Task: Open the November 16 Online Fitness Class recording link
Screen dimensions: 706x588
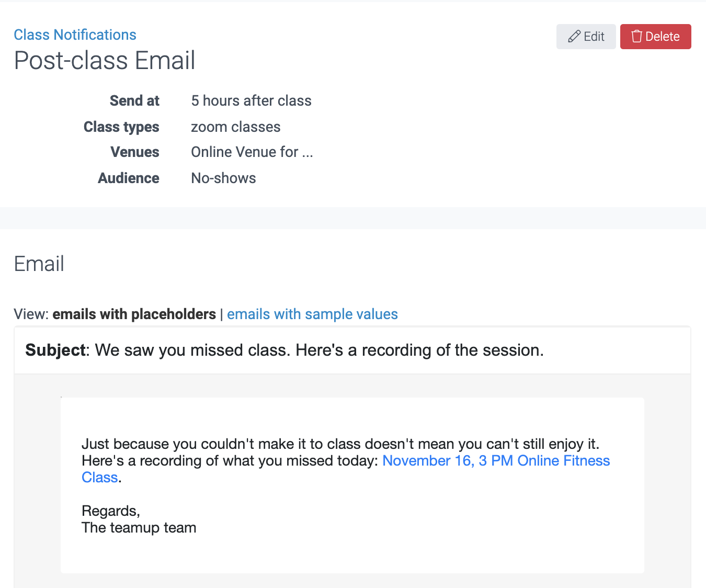Action: (496, 461)
